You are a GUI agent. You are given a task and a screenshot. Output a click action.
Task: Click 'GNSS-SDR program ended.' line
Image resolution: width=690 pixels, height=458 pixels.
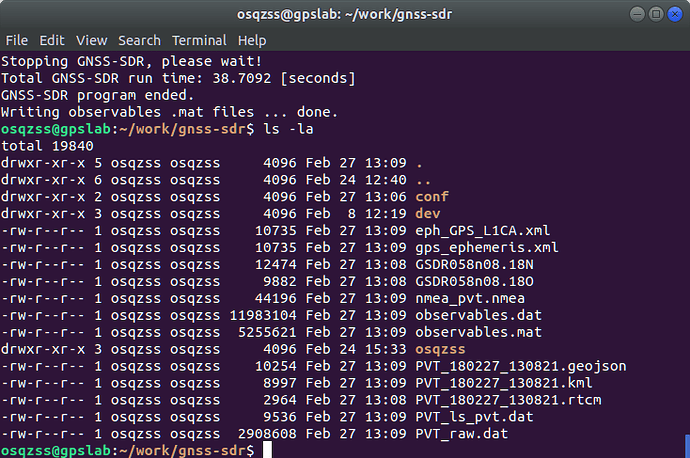(x=97, y=95)
